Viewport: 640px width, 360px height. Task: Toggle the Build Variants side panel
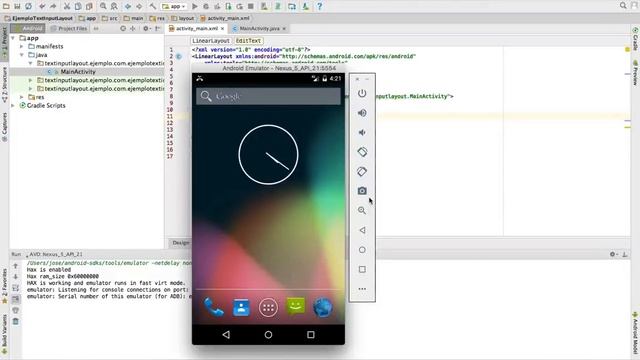click(4, 335)
